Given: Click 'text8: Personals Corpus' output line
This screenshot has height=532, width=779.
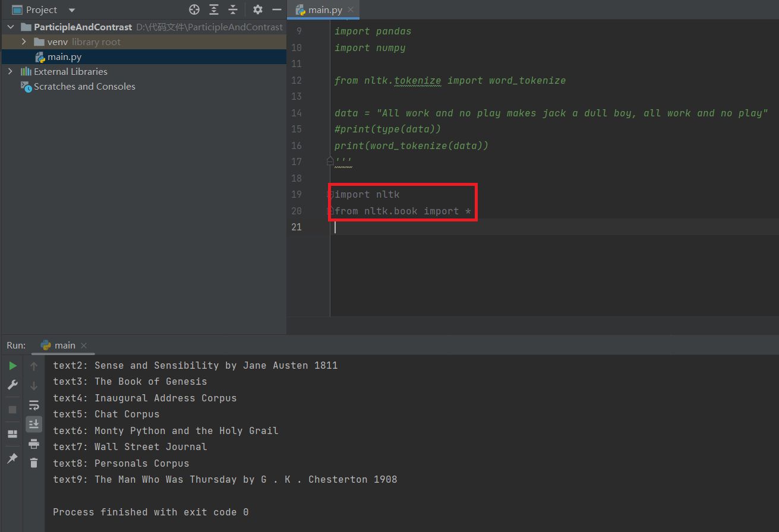Looking at the screenshot, I should point(121,463).
